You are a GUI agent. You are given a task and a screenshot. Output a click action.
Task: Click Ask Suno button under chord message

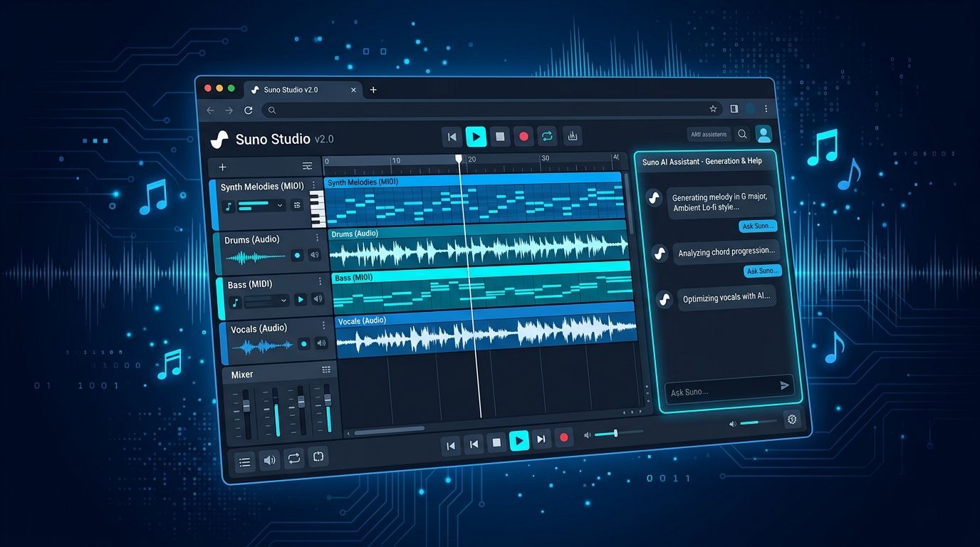point(763,271)
